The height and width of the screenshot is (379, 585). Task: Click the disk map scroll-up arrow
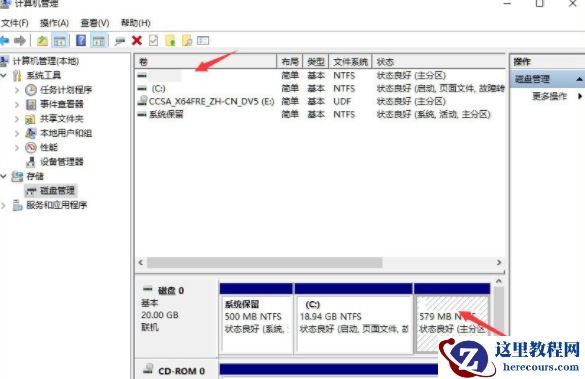click(x=499, y=281)
